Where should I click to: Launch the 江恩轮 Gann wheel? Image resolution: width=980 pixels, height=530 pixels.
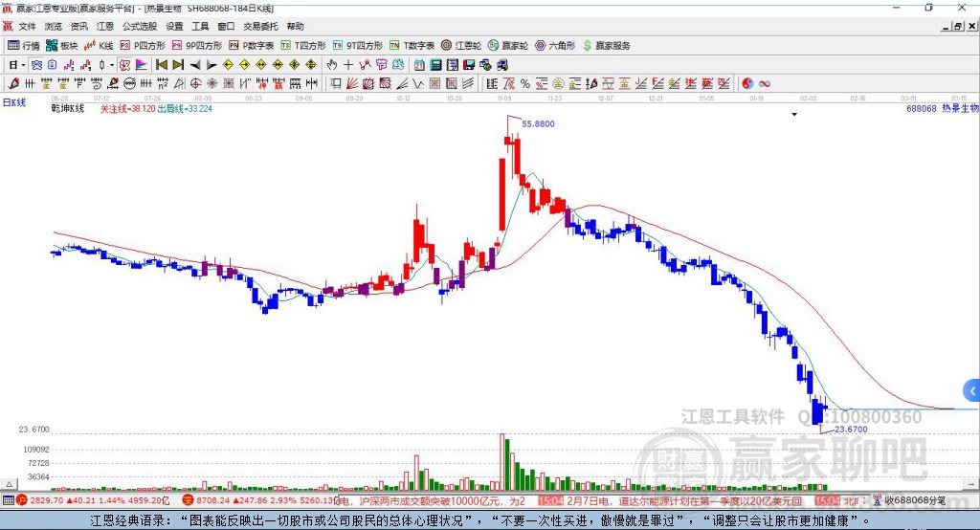[x=461, y=45]
